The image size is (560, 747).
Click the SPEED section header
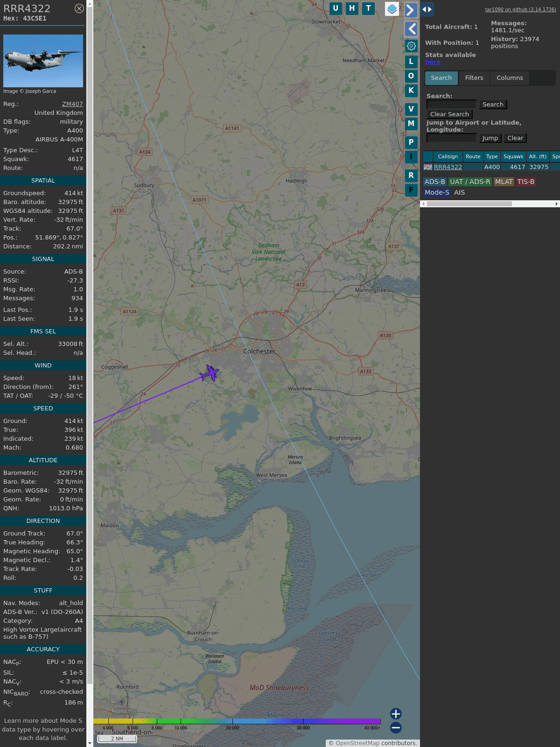click(x=43, y=409)
